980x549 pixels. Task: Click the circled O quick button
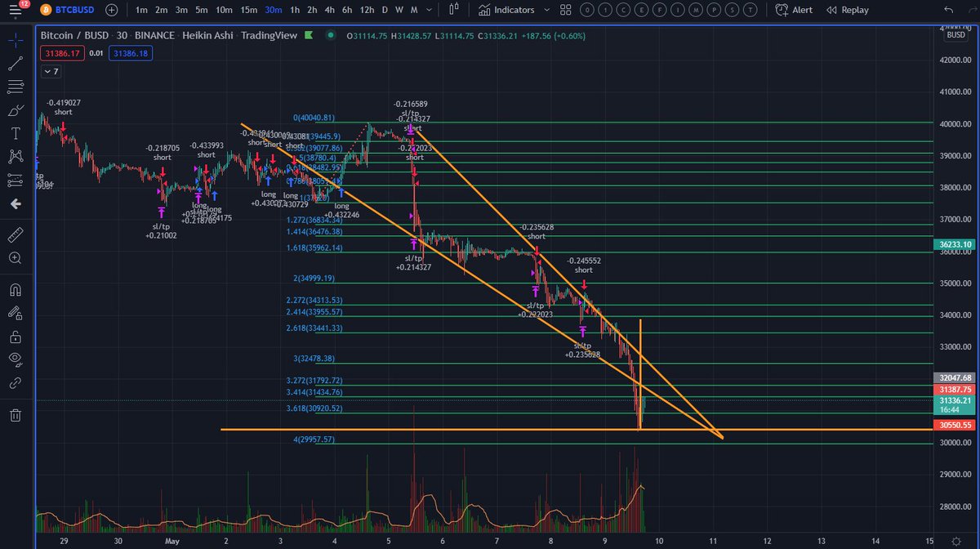coord(586,10)
